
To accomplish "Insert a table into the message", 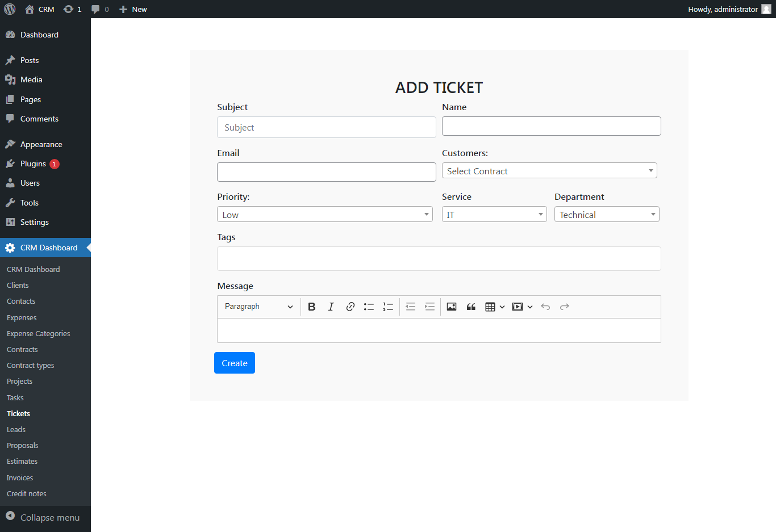I will coord(491,306).
